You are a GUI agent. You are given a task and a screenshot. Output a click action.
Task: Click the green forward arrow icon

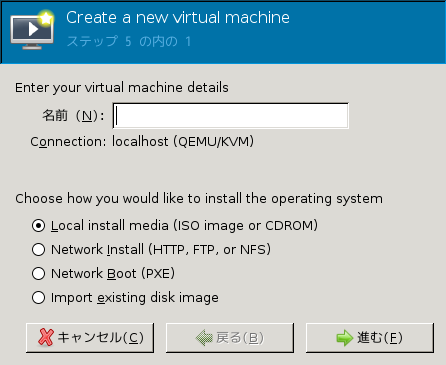pyautogui.click(x=345, y=338)
